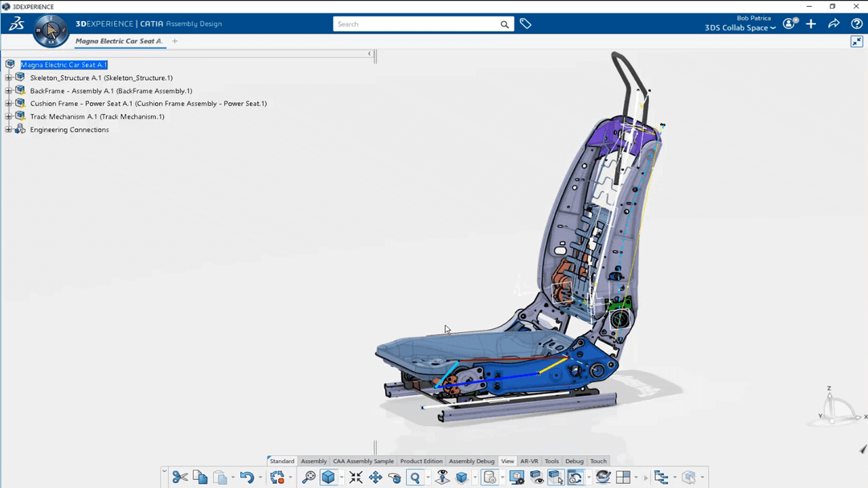Collapse the tree panel with arrow

pos(370,54)
